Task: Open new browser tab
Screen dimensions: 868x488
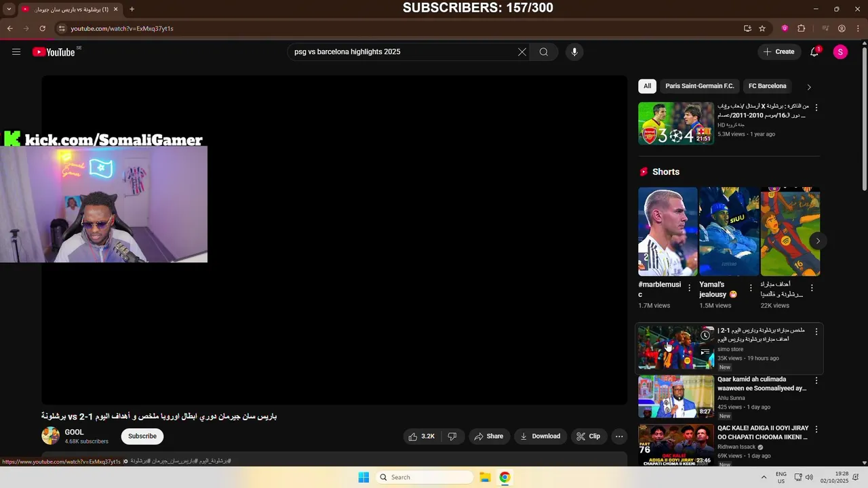Action: click(x=132, y=9)
